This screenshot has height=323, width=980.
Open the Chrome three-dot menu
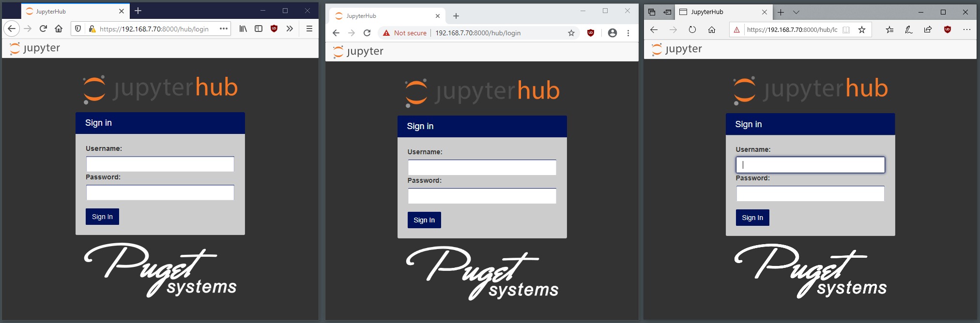[x=628, y=33]
